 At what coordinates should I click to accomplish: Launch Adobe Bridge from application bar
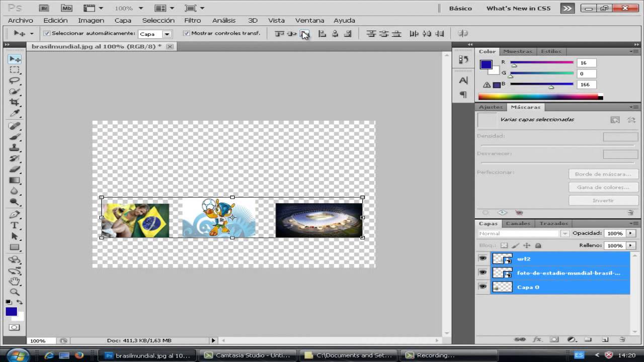click(x=44, y=8)
